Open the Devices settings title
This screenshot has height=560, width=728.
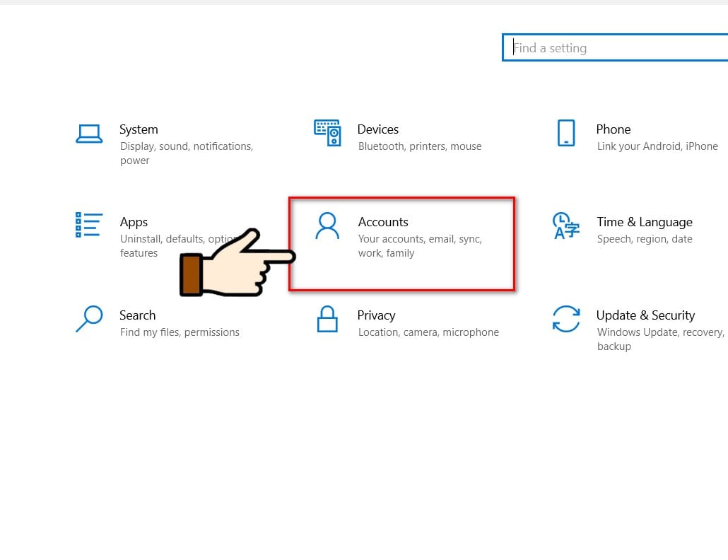point(378,129)
